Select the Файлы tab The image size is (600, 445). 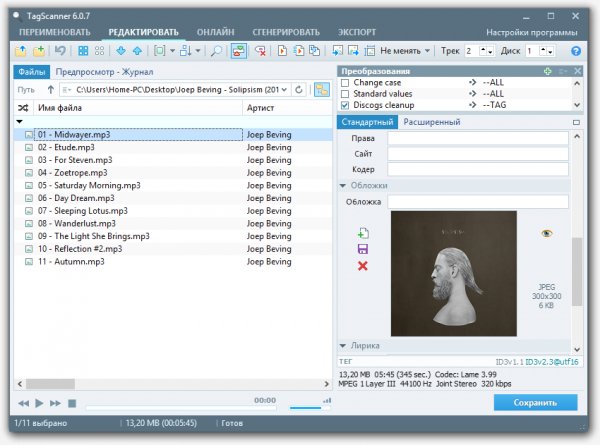32,72
